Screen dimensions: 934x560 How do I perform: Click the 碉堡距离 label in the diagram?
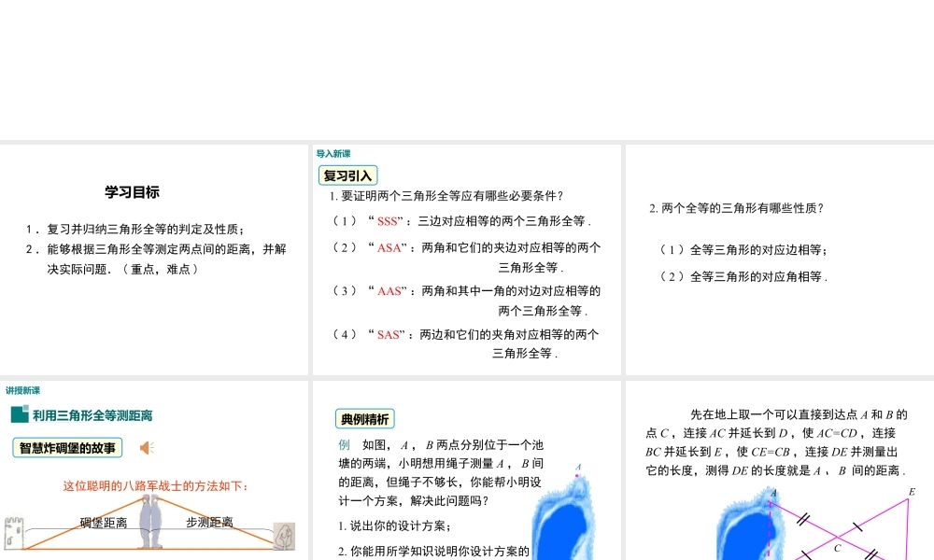(105, 522)
